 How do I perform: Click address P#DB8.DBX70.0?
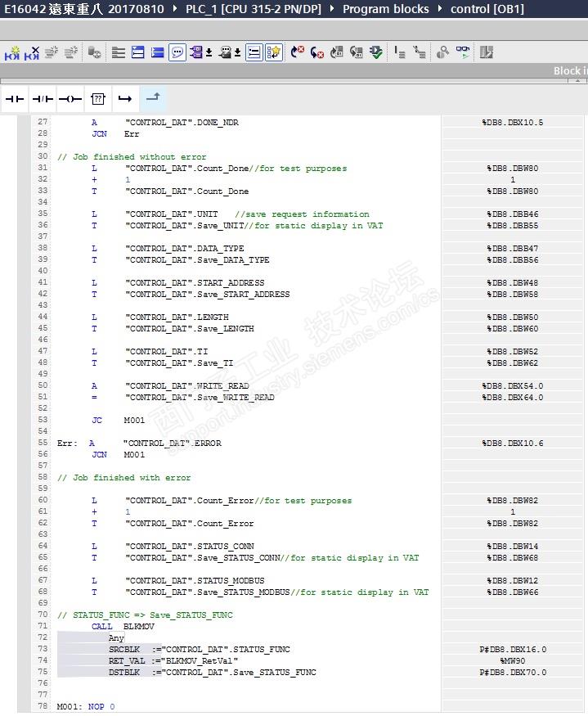(513, 672)
